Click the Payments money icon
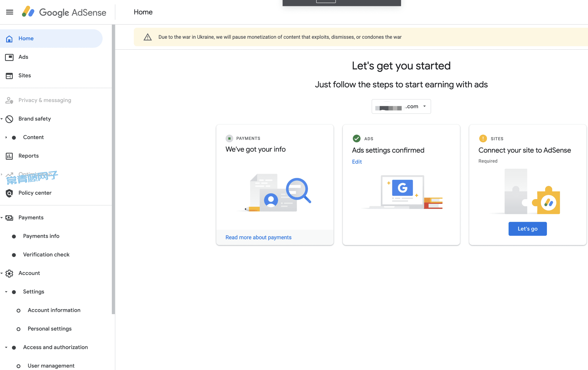Viewport: 588px width, 370px height. [x=9, y=218]
